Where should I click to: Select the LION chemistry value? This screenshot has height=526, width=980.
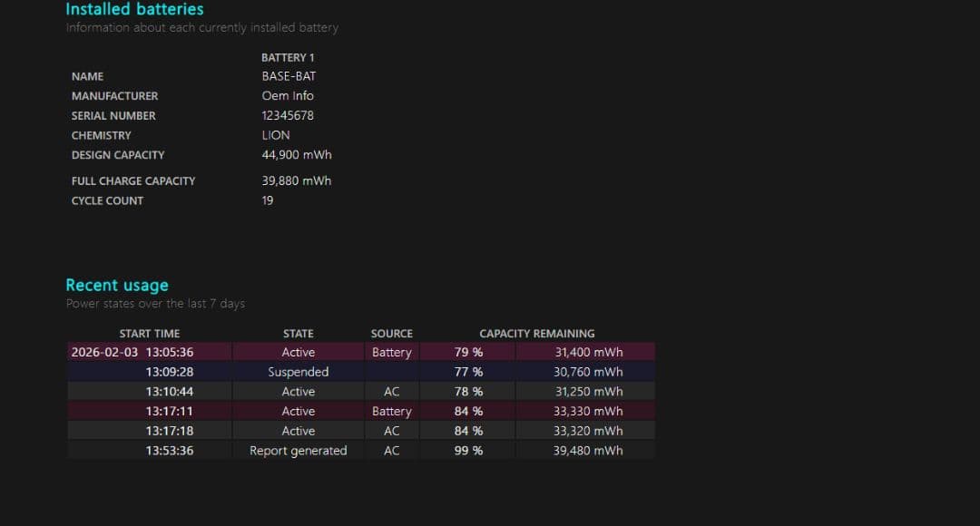click(x=276, y=135)
